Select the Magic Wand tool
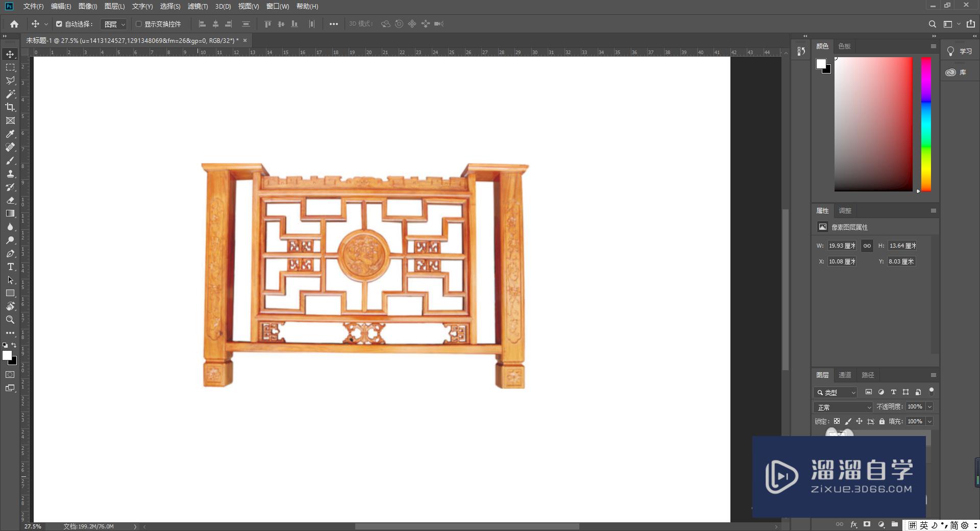 [10, 94]
